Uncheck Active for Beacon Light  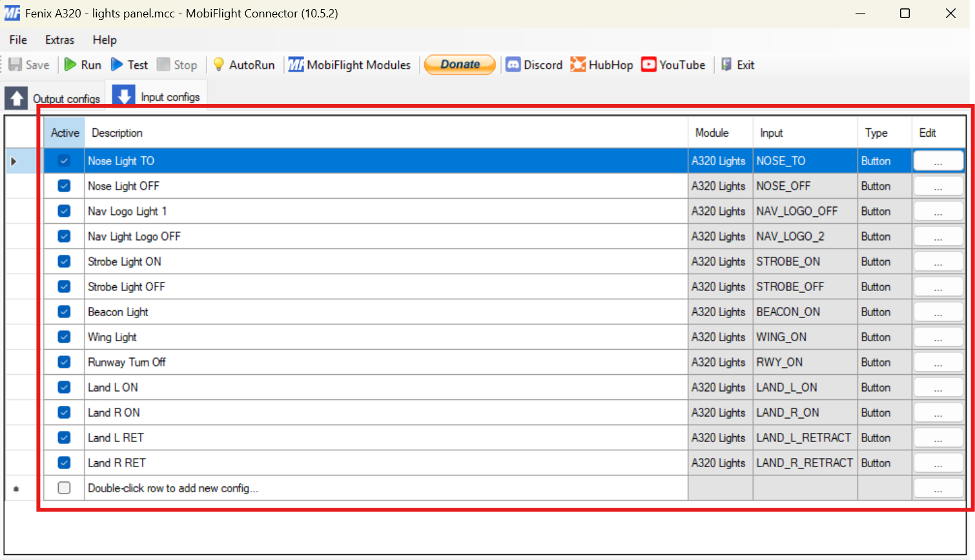[x=64, y=312]
